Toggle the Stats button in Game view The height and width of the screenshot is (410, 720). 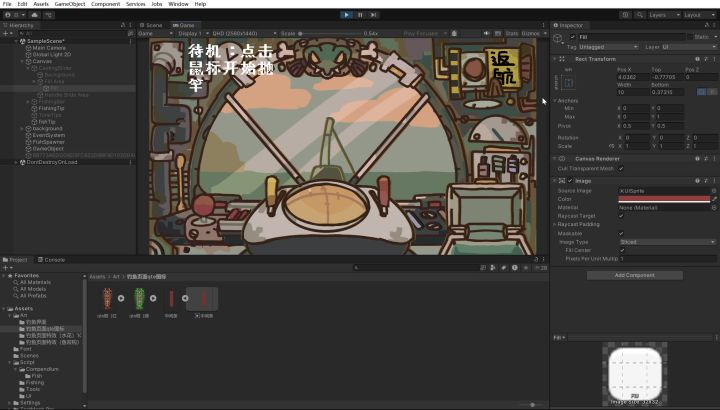[x=512, y=33]
